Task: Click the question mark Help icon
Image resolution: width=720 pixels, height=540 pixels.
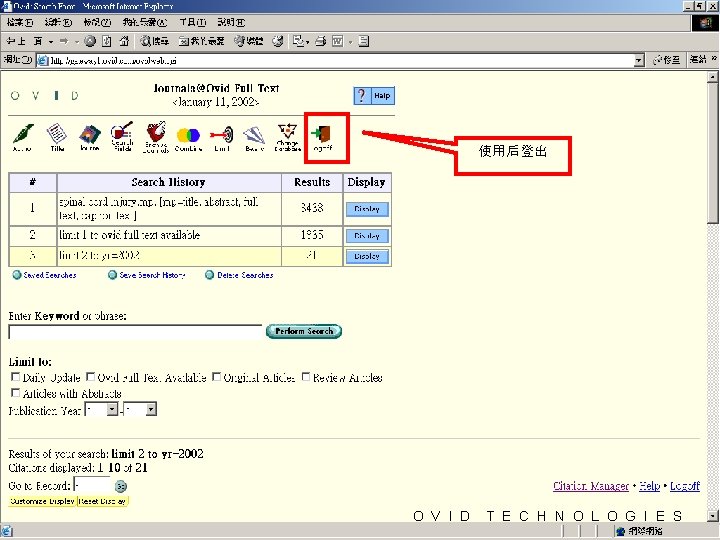Action: (x=361, y=96)
